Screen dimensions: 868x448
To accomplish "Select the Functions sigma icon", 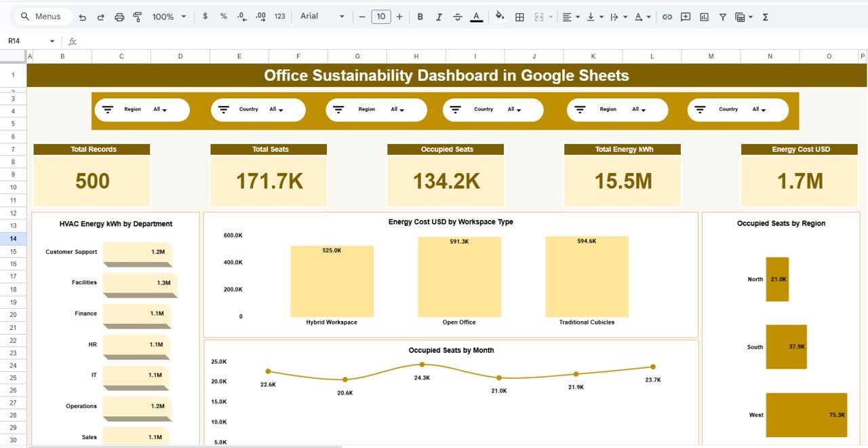I will point(765,16).
